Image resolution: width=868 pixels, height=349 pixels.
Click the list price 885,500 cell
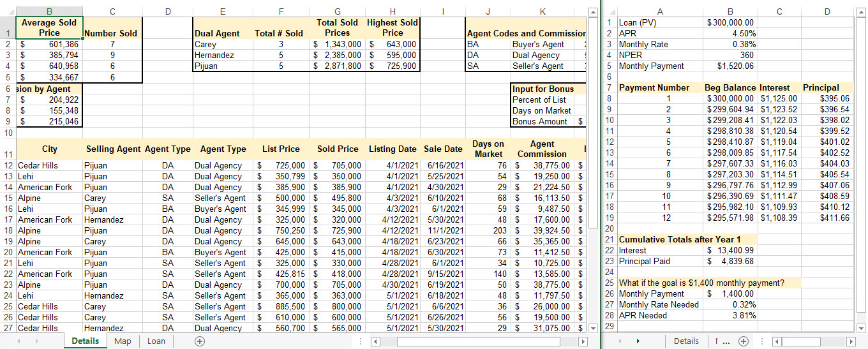(x=281, y=306)
